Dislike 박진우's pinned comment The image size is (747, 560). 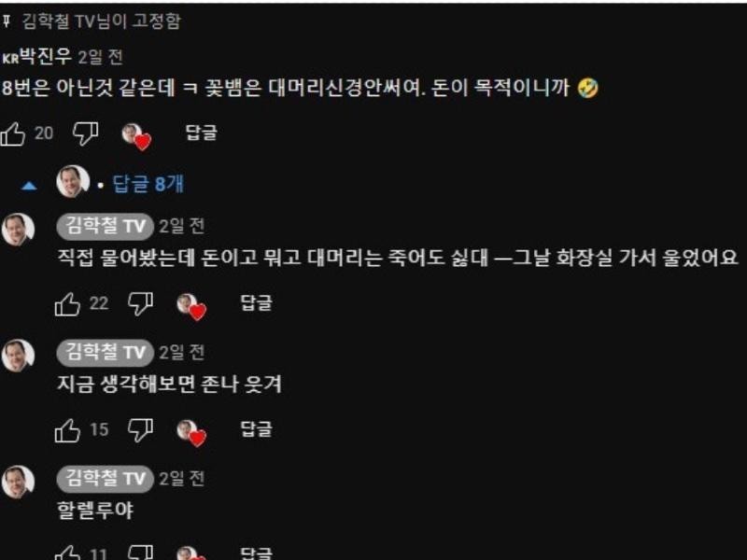point(85,133)
